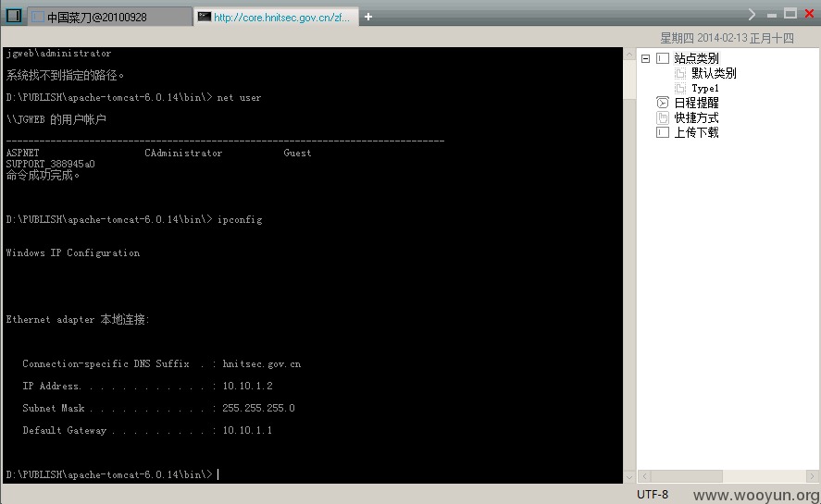Screen dimensions: 821x504
Task: Click the terminal vertical scrollbar thumb
Action: pyautogui.click(x=629, y=80)
